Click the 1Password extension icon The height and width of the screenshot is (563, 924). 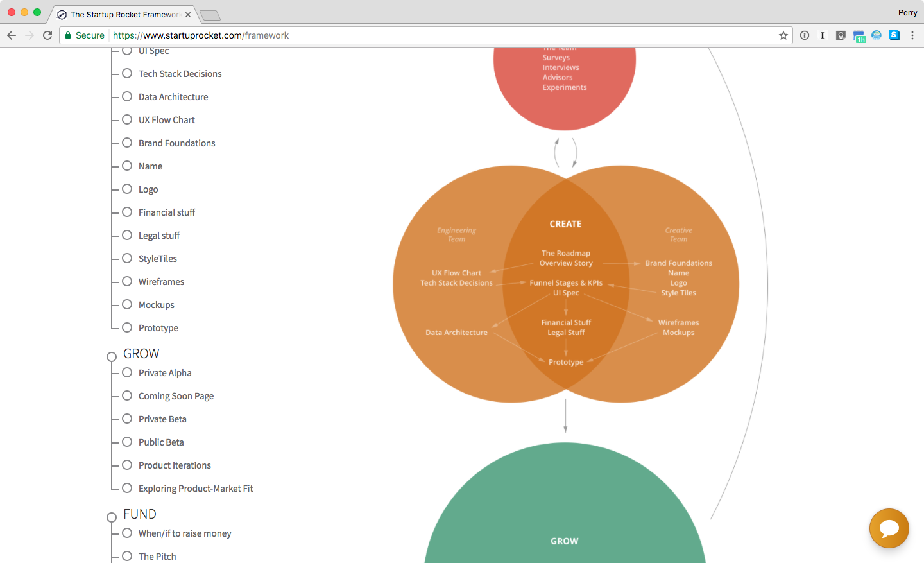[805, 35]
